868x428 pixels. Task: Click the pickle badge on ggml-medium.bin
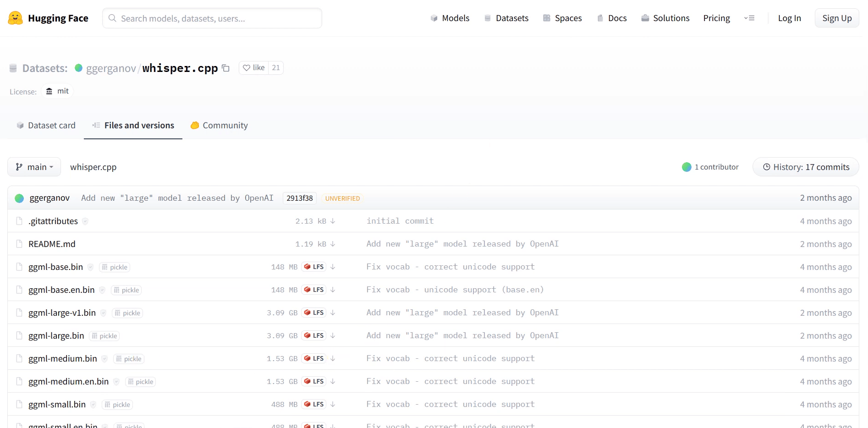pyautogui.click(x=129, y=359)
